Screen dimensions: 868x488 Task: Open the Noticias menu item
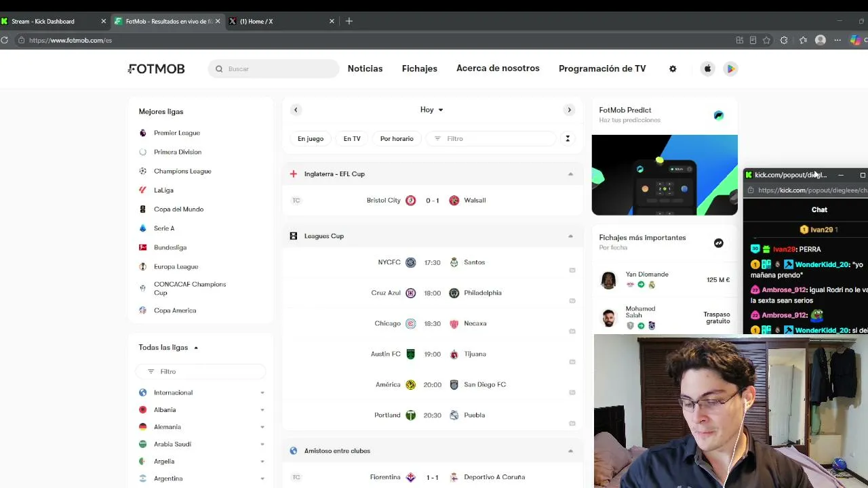[x=365, y=68]
